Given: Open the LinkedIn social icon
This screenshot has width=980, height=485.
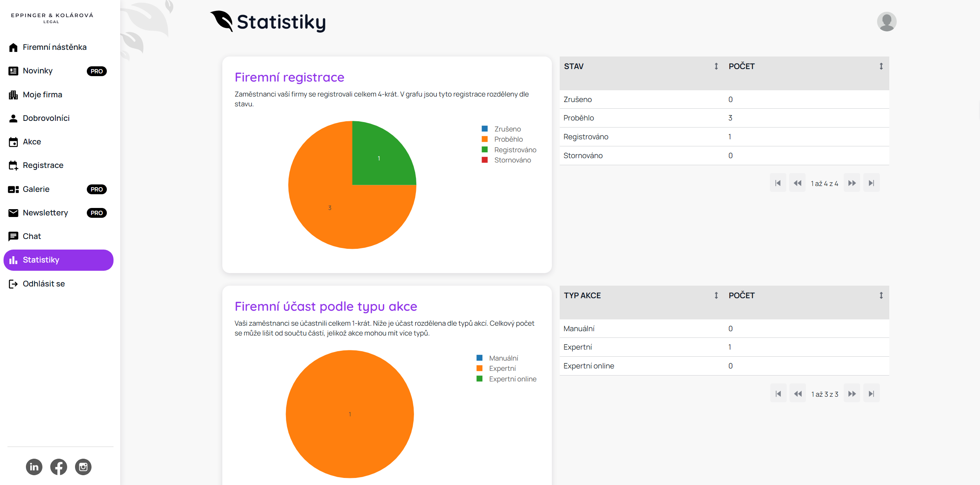Looking at the screenshot, I should [x=34, y=467].
